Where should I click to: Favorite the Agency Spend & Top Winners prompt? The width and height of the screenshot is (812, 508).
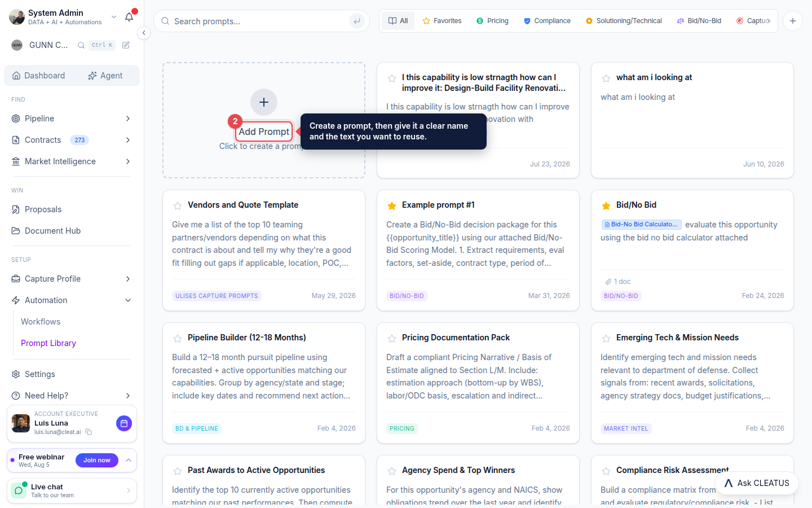tap(392, 471)
